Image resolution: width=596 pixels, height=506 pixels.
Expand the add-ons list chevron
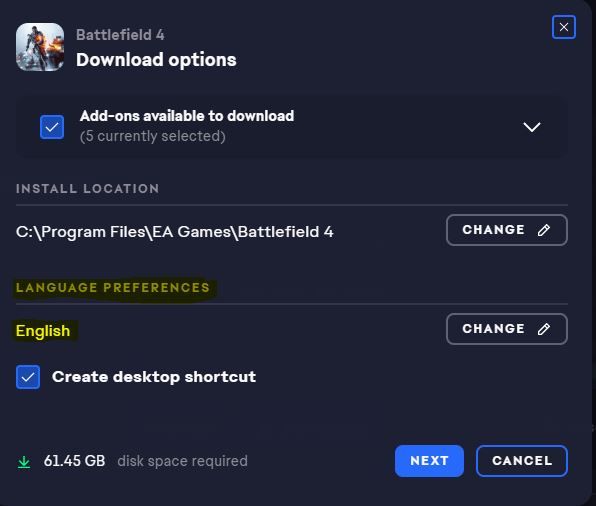pyautogui.click(x=532, y=127)
